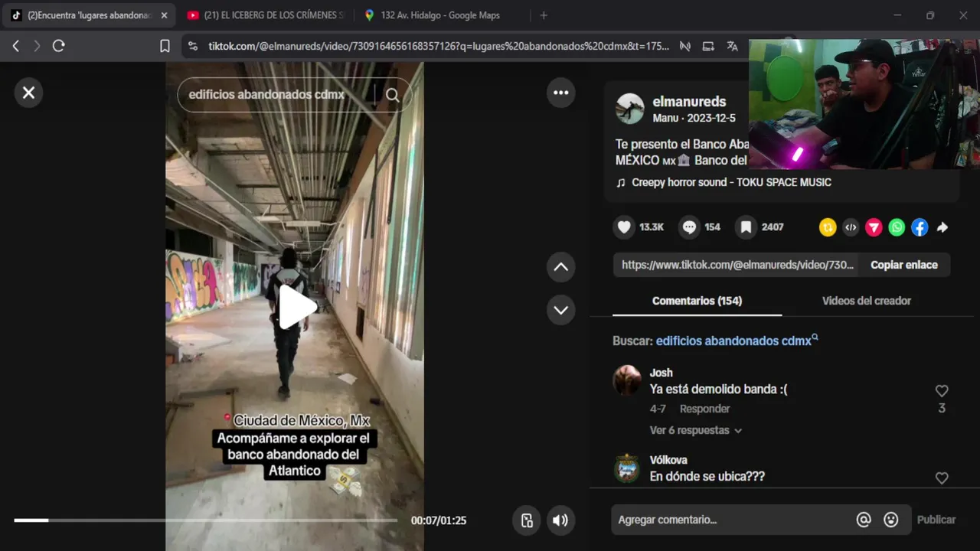Open the cast-style icon in the address bar
Viewport: 980px width, 551px height.
click(708, 46)
